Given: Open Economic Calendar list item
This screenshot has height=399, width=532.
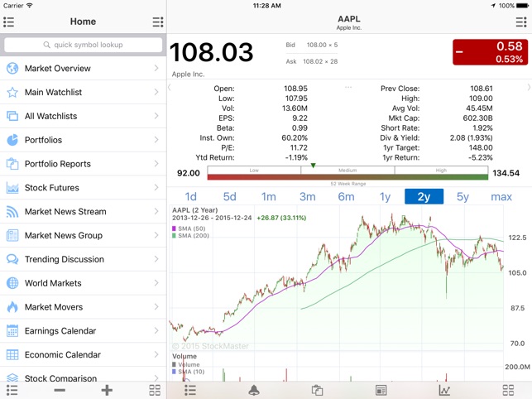Looking at the screenshot, I should coord(83,354).
